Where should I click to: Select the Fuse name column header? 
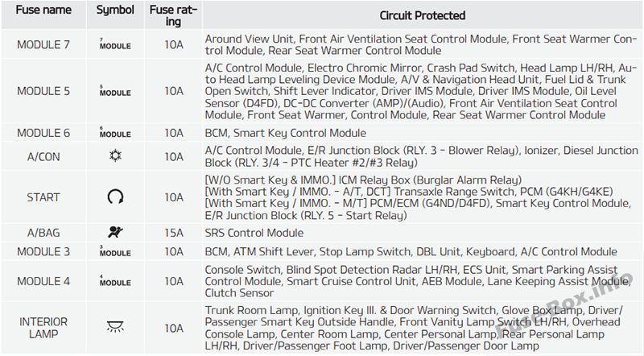pyautogui.click(x=44, y=15)
